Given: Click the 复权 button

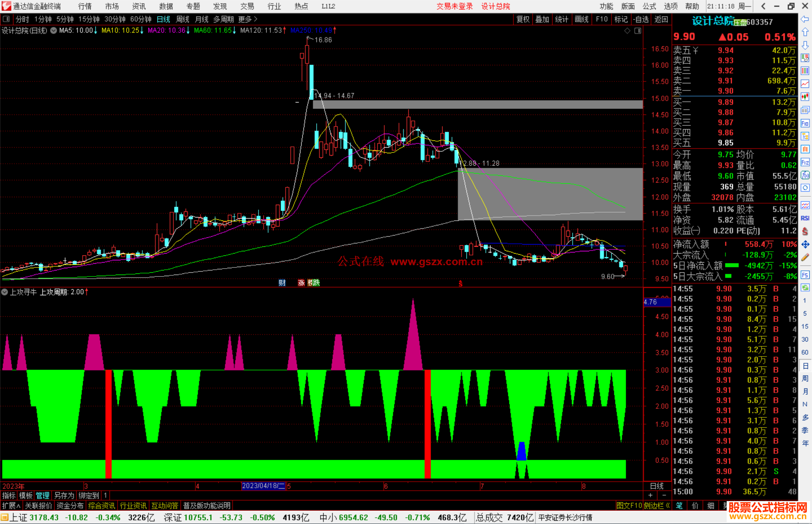Looking at the screenshot, I should coord(523,19).
